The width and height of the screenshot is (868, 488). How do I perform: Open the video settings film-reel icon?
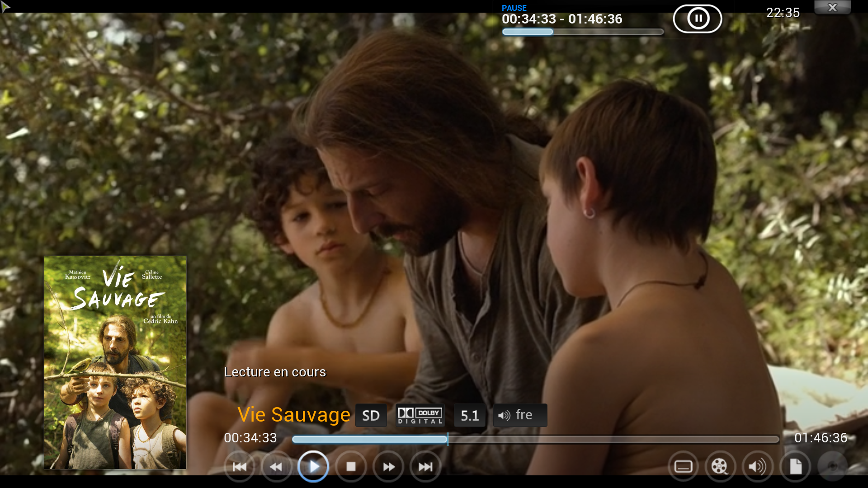coord(720,466)
